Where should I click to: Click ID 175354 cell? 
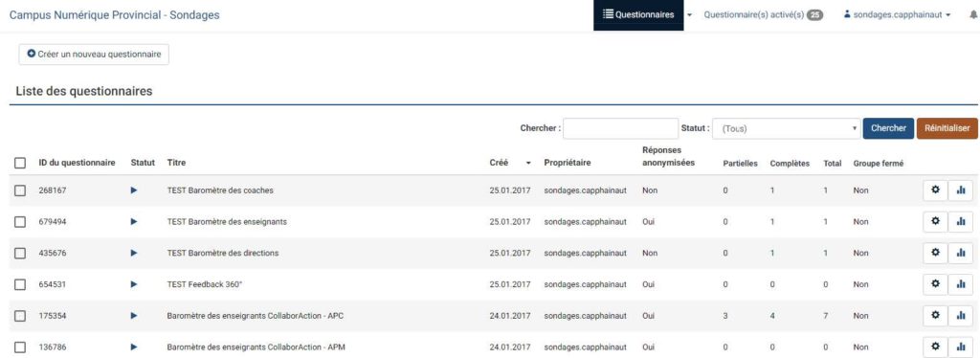point(52,316)
